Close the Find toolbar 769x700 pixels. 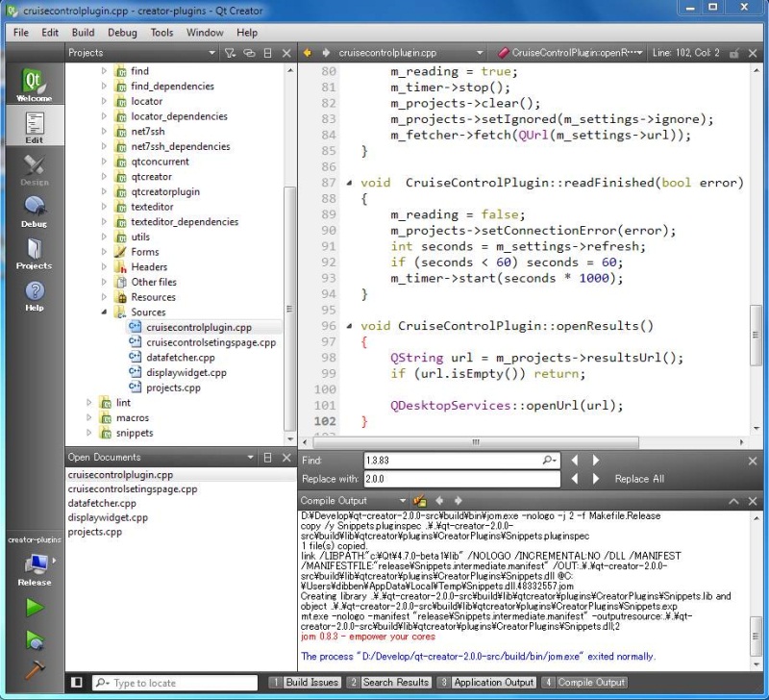click(x=753, y=461)
